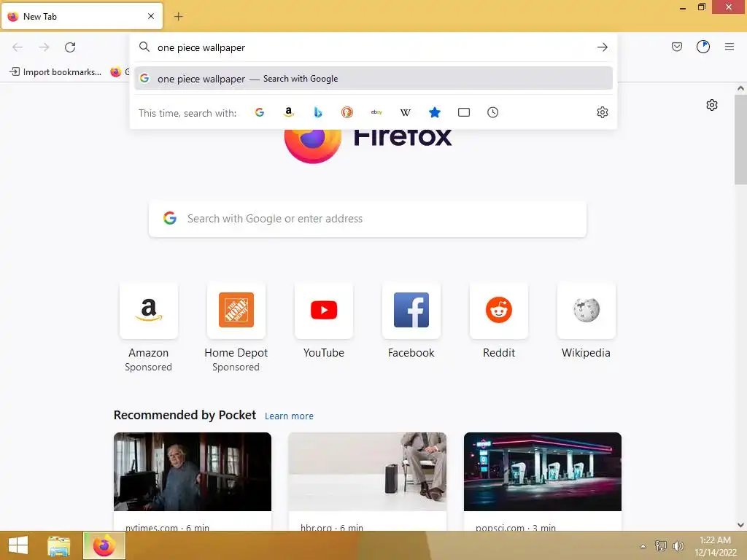The image size is (747, 560).
Task: Click the browser back arrow
Action: point(18,47)
